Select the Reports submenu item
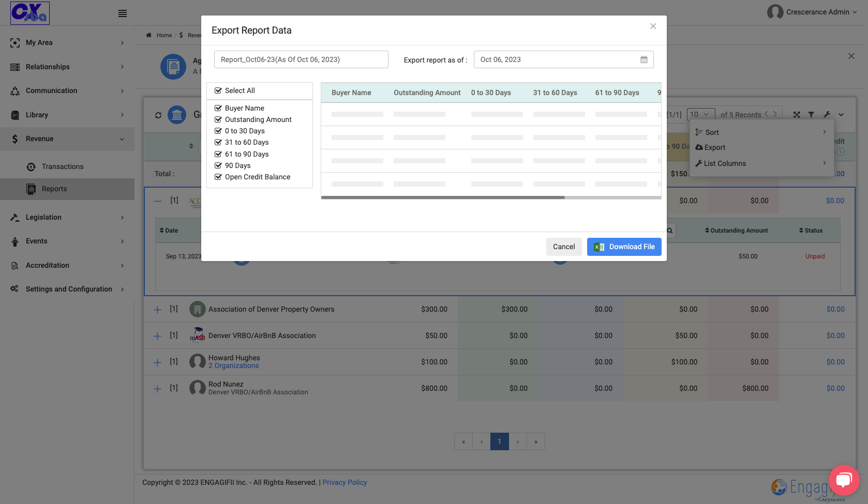 [67, 189]
